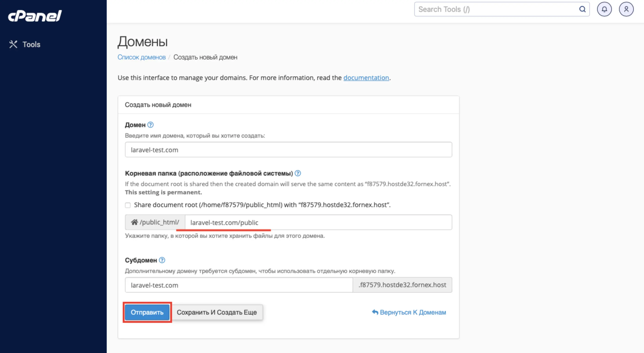Viewport: 644px width, 353px height.
Task: Click the help icon next to Домен
Action: [151, 125]
